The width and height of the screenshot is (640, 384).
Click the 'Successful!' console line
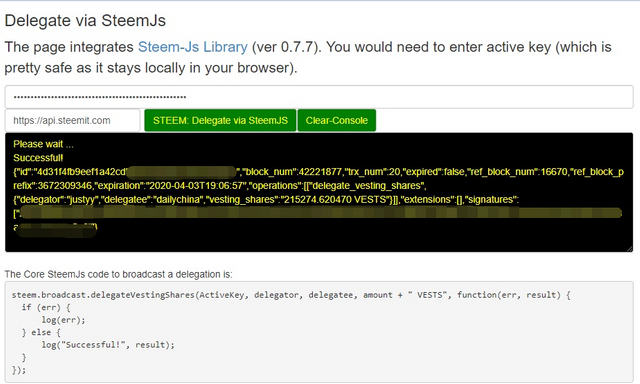[38, 158]
